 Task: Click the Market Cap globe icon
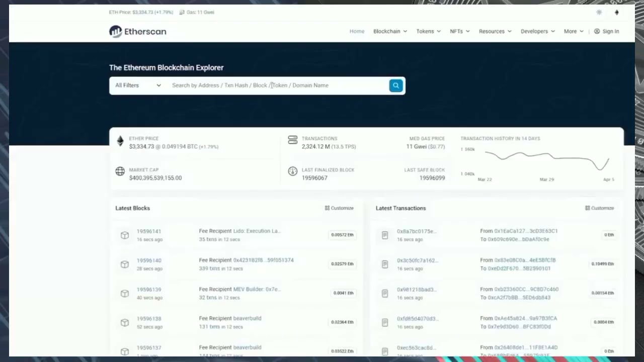(x=120, y=171)
